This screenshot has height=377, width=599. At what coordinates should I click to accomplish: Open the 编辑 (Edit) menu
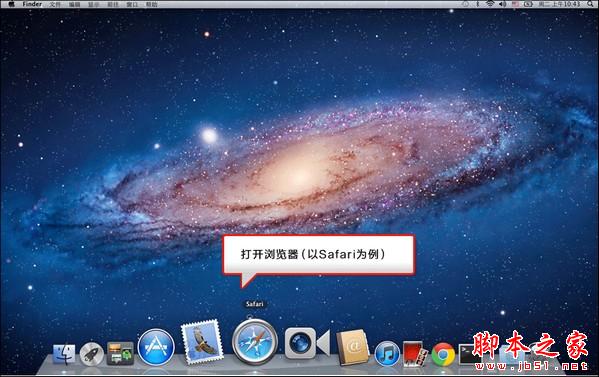click(x=74, y=5)
